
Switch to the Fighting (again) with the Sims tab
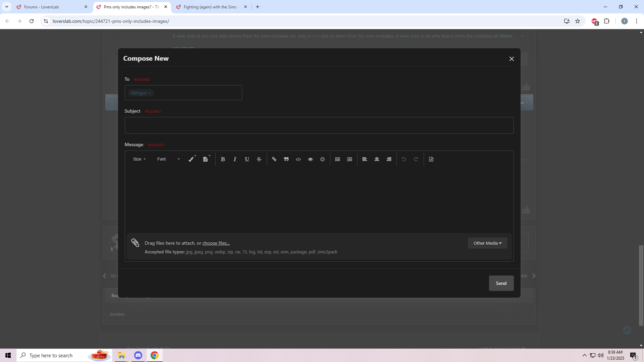click(x=212, y=7)
